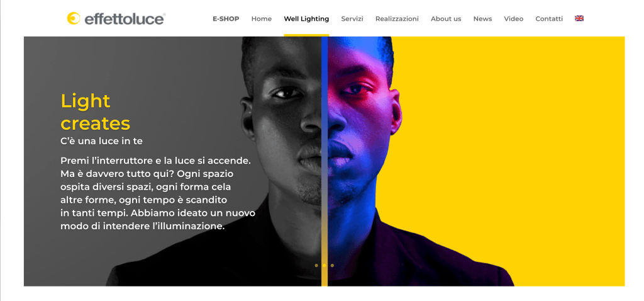Open the About us page
Screen dimensions: 644x301
pos(446,19)
